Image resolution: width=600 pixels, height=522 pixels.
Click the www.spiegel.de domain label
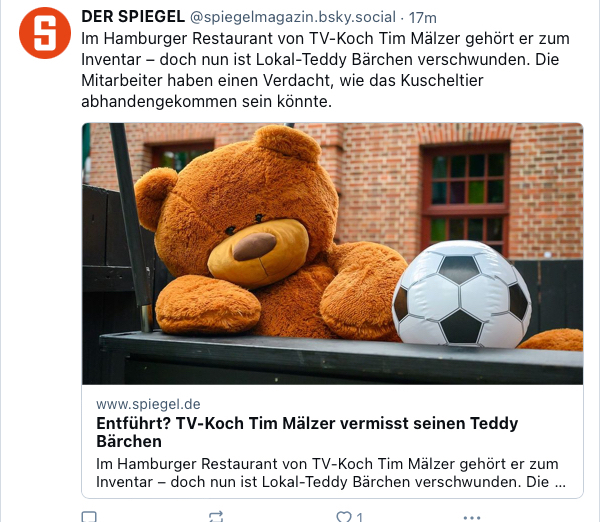[x=148, y=404]
